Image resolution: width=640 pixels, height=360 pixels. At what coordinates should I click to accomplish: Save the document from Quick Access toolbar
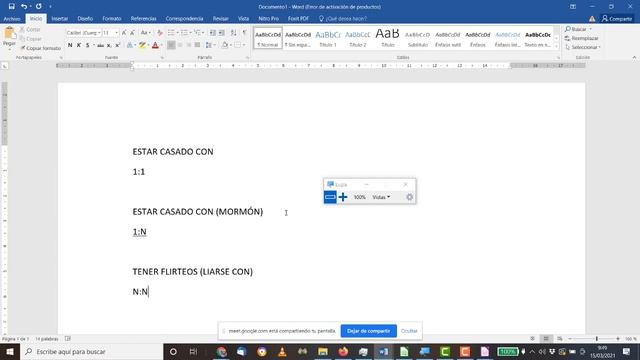[11, 7]
